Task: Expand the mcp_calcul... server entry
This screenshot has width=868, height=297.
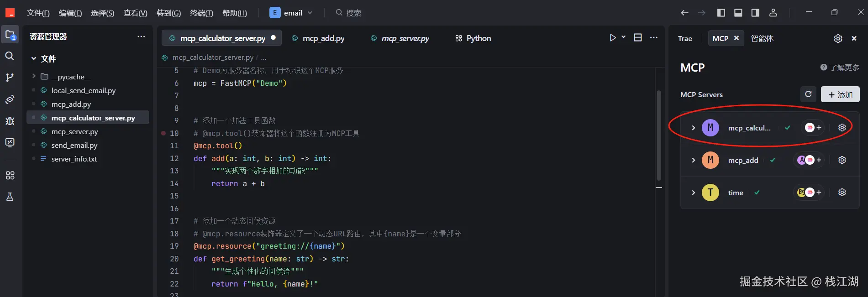Action: [693, 128]
